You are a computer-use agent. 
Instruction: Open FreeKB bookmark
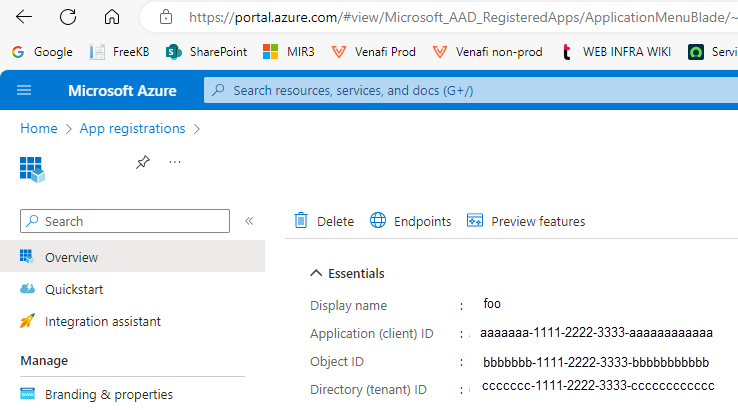point(120,52)
